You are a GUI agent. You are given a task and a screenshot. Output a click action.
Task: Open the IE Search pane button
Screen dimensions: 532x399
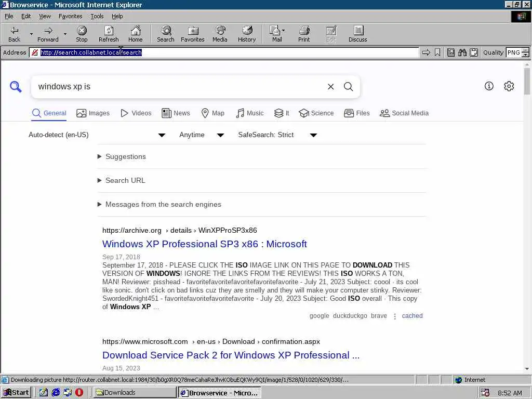pyautogui.click(x=166, y=34)
